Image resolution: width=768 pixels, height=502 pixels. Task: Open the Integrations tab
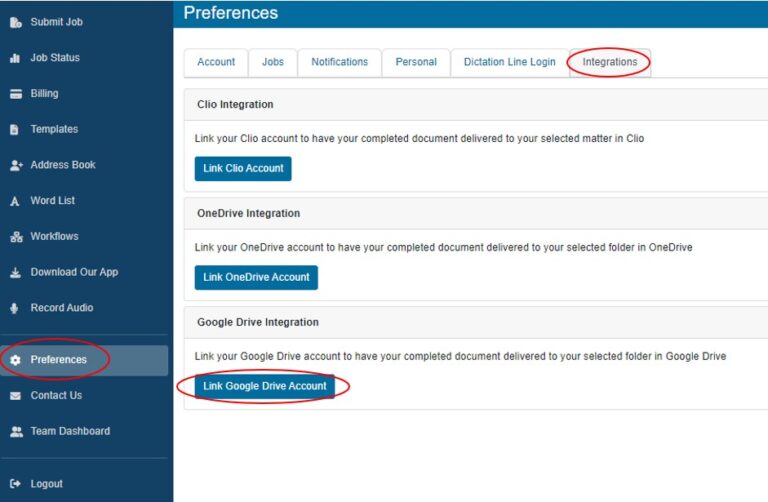(610, 62)
